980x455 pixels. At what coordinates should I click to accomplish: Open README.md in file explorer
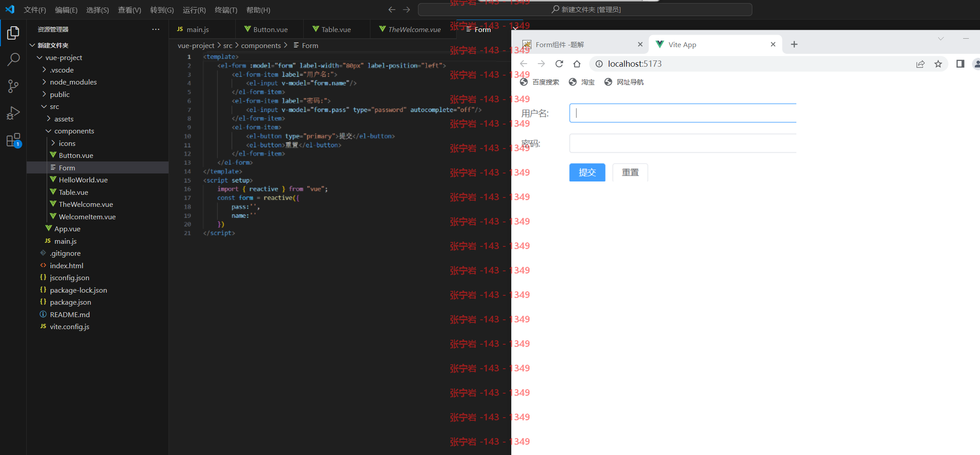[x=70, y=315]
